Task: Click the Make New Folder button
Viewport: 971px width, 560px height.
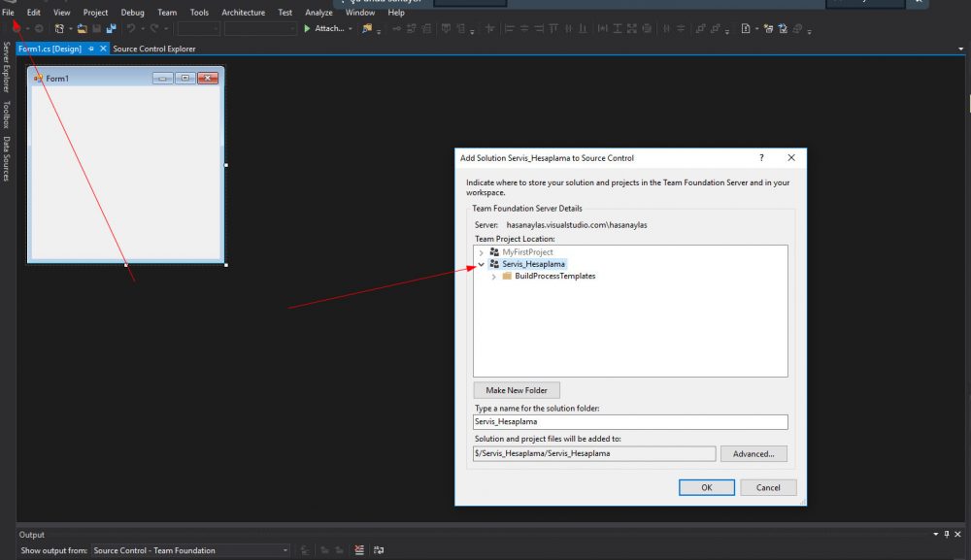Action: (517, 390)
